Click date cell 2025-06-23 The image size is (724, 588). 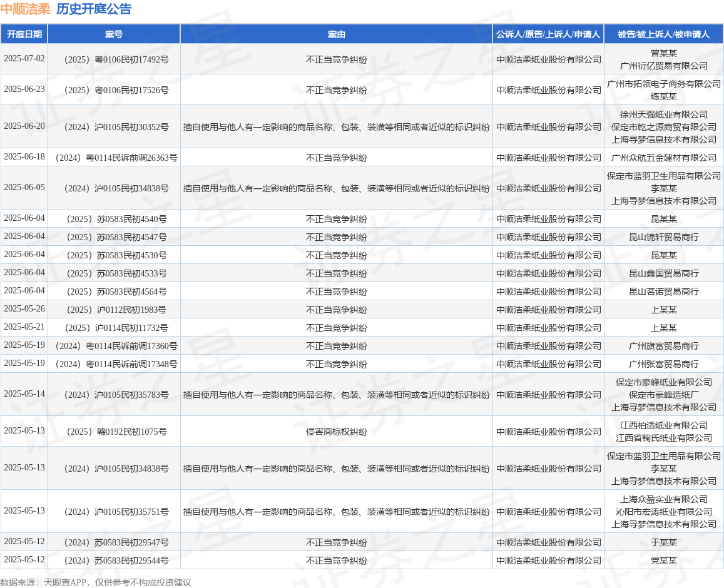tap(24, 89)
